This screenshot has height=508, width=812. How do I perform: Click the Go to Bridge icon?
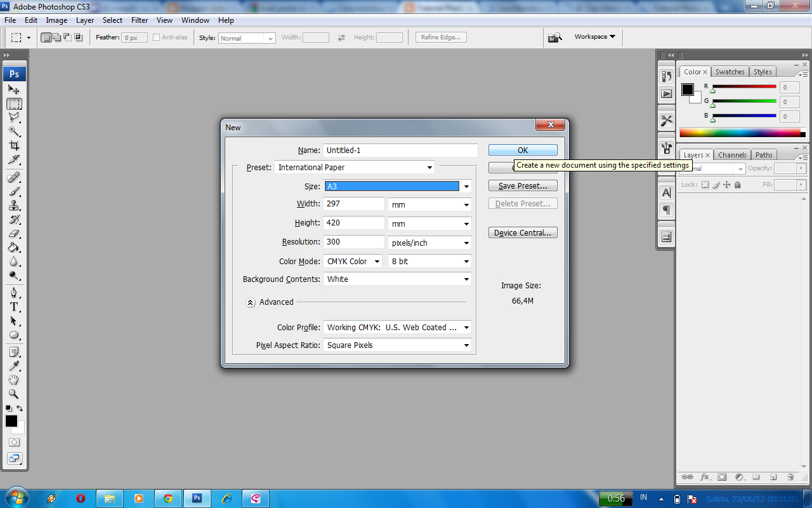(555, 37)
